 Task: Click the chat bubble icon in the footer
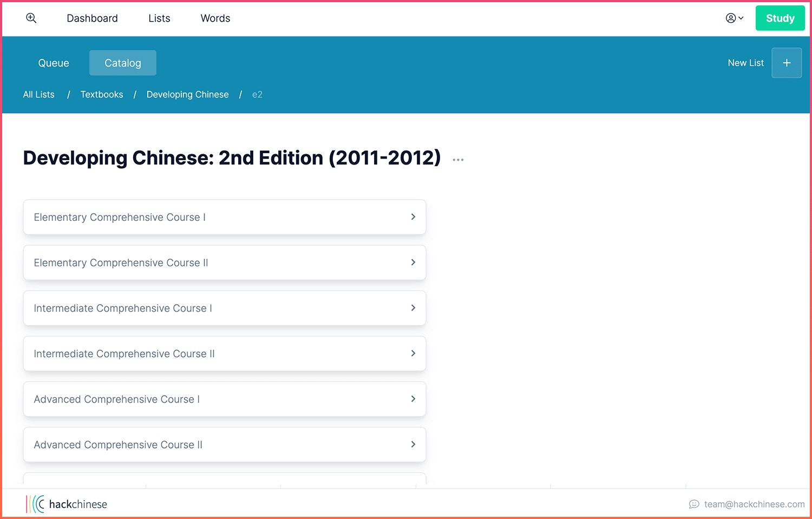tap(695, 504)
